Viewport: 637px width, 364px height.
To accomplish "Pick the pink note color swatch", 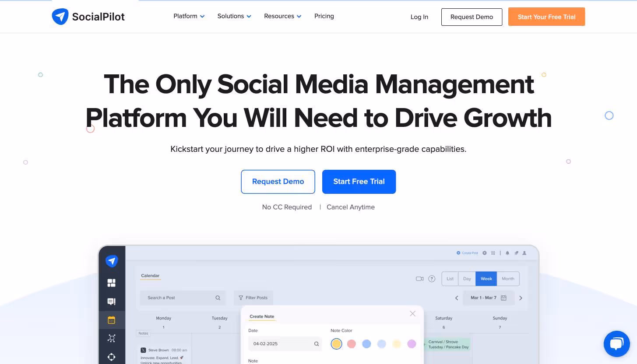I will click(x=352, y=344).
